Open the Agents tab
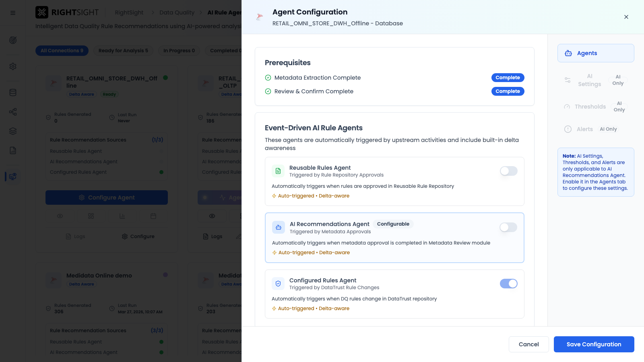The width and height of the screenshot is (644, 362). [x=596, y=53]
